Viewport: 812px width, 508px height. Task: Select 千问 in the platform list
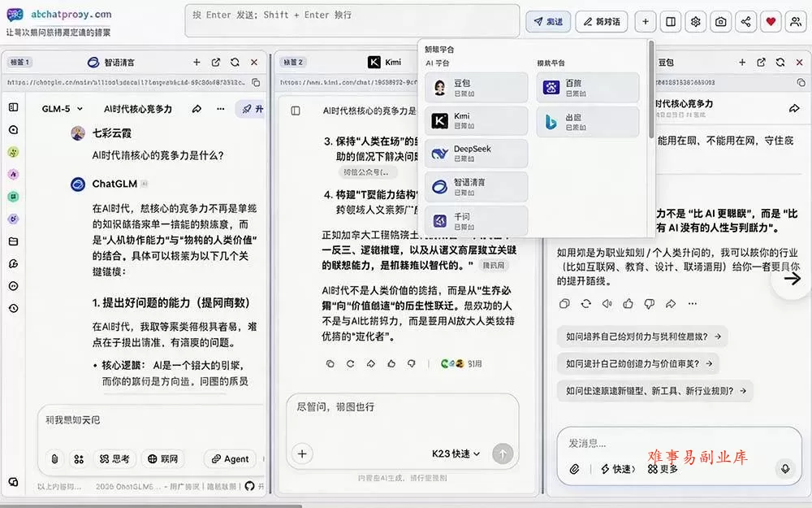(x=477, y=221)
